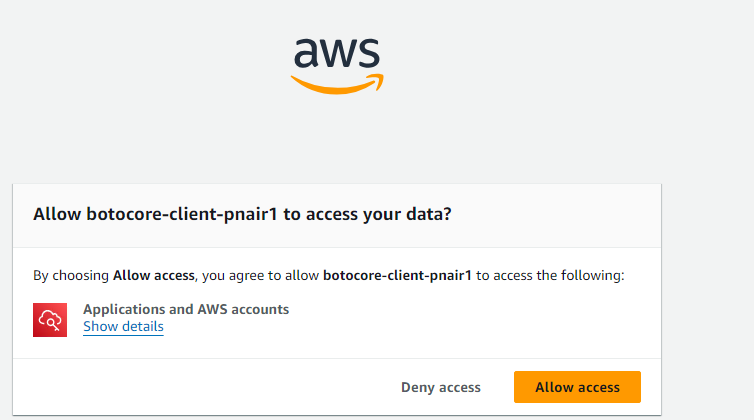Viewport: 754px width, 420px height.
Task: Click bold botocore-client-pnair1 in the description sentence
Action: click(397, 274)
